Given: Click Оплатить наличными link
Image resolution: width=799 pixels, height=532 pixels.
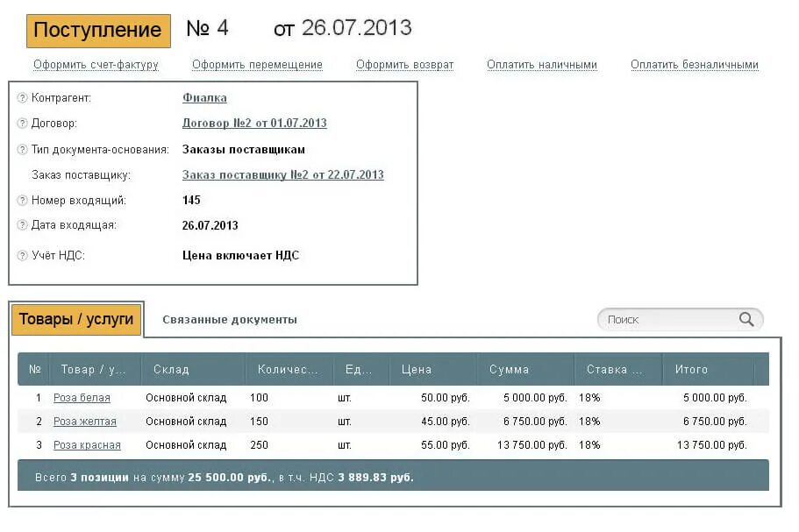Looking at the screenshot, I should tap(542, 65).
